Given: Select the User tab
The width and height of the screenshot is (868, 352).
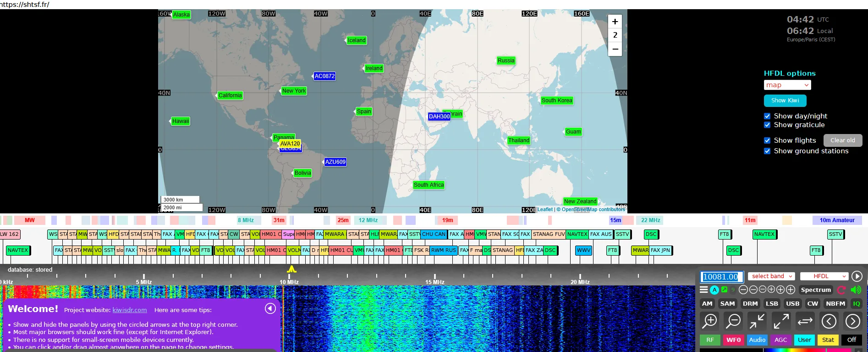Looking at the screenshot, I should [804, 340].
